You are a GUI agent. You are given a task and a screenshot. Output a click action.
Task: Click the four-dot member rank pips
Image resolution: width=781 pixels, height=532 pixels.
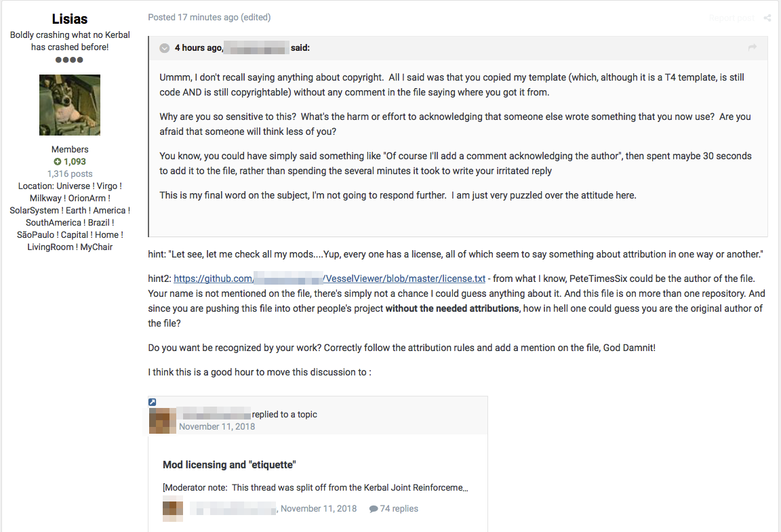coord(69,60)
